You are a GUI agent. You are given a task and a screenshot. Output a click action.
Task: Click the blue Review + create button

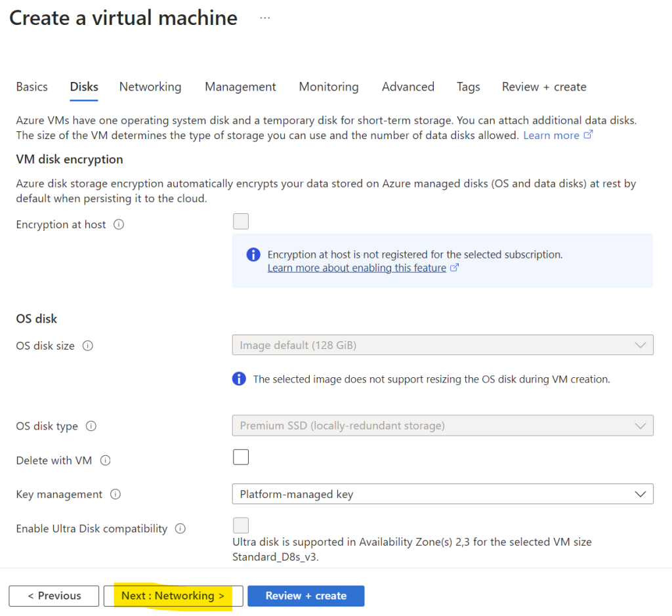(x=306, y=596)
